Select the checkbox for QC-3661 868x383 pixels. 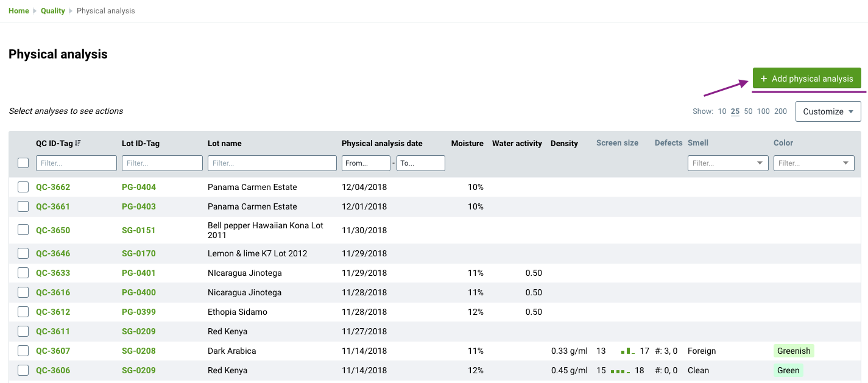pyautogui.click(x=23, y=206)
